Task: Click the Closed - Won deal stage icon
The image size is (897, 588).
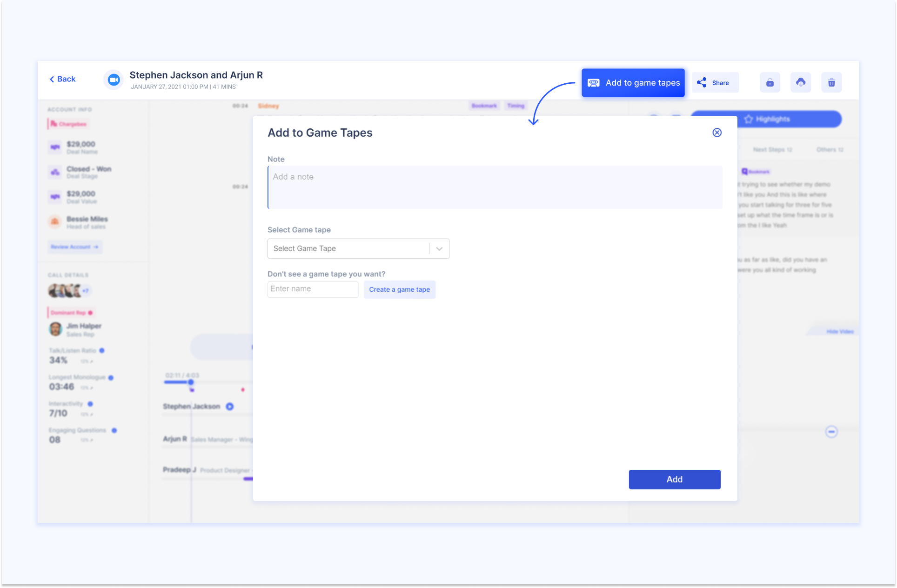Action: (55, 172)
